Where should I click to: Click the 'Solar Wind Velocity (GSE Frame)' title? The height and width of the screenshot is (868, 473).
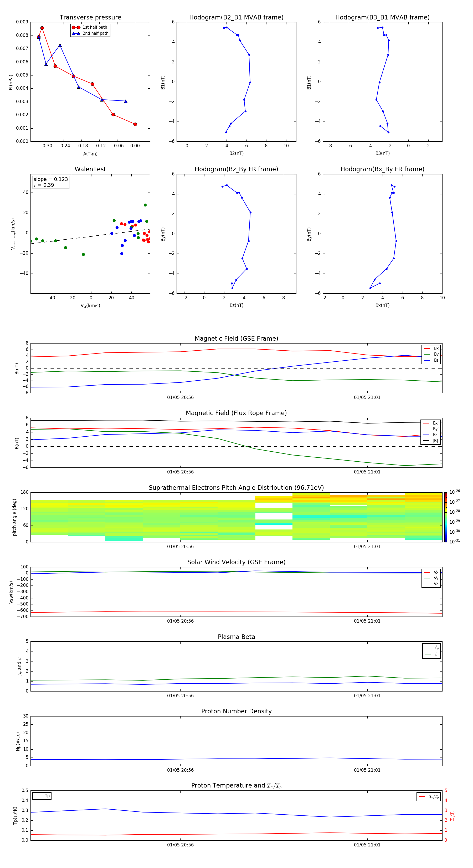[x=236, y=562]
